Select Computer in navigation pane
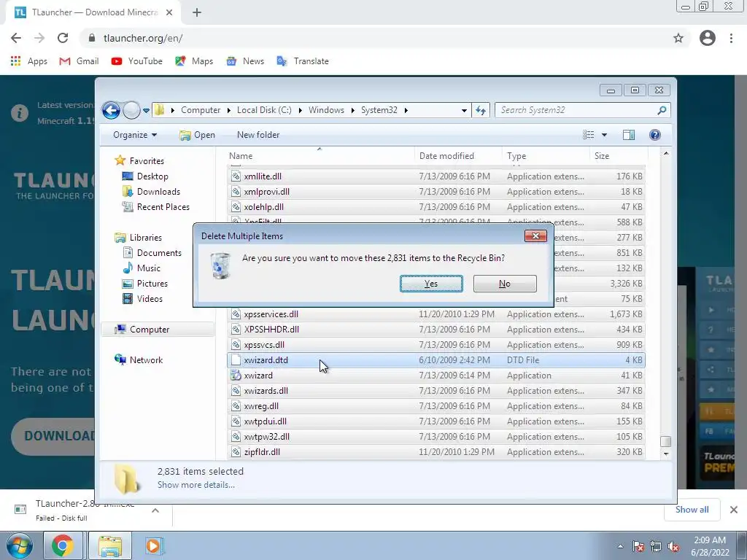Viewport: 747px width, 560px height. pyautogui.click(x=158, y=330)
